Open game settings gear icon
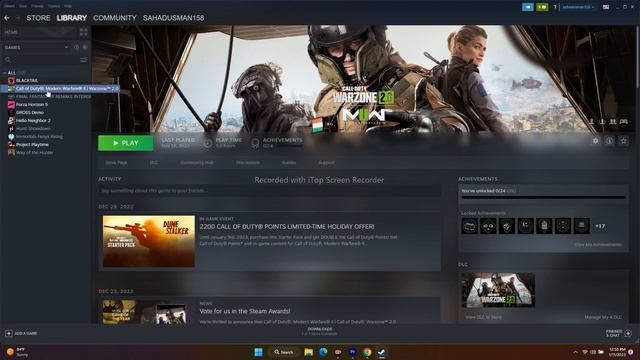This screenshot has height=360, width=640. (596, 141)
